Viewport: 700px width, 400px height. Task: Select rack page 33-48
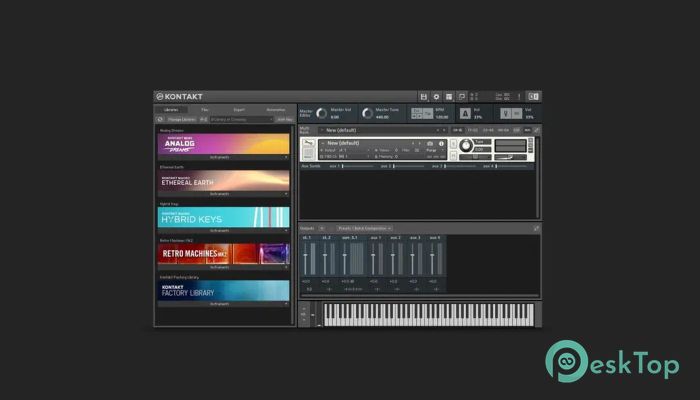pos(488,130)
